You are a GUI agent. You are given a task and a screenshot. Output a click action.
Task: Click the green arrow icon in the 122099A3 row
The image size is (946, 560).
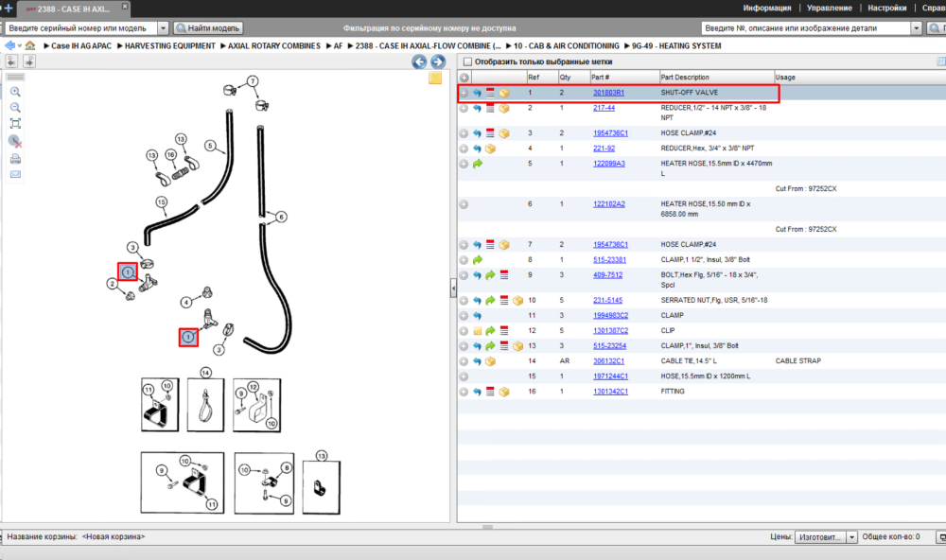coord(478,164)
